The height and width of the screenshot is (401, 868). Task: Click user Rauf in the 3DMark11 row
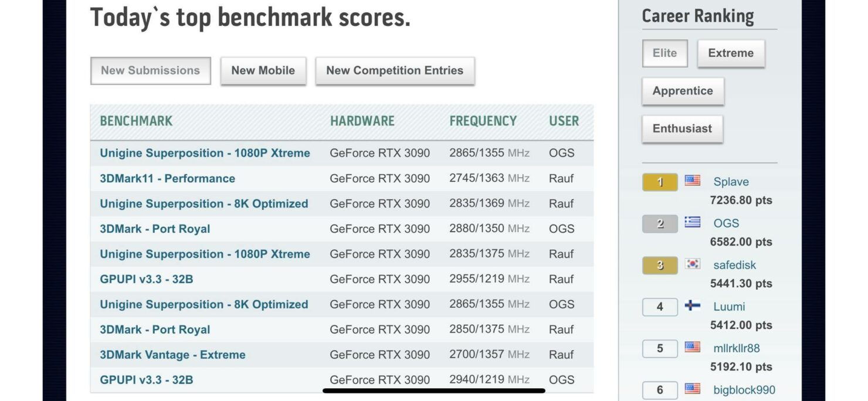(561, 178)
